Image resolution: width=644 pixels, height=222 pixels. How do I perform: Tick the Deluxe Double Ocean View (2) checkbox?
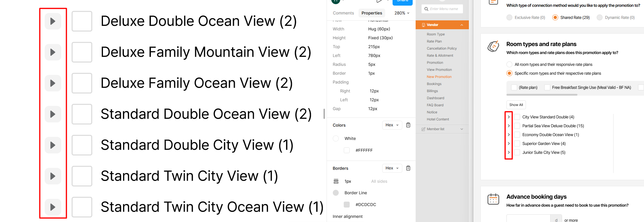82,21
